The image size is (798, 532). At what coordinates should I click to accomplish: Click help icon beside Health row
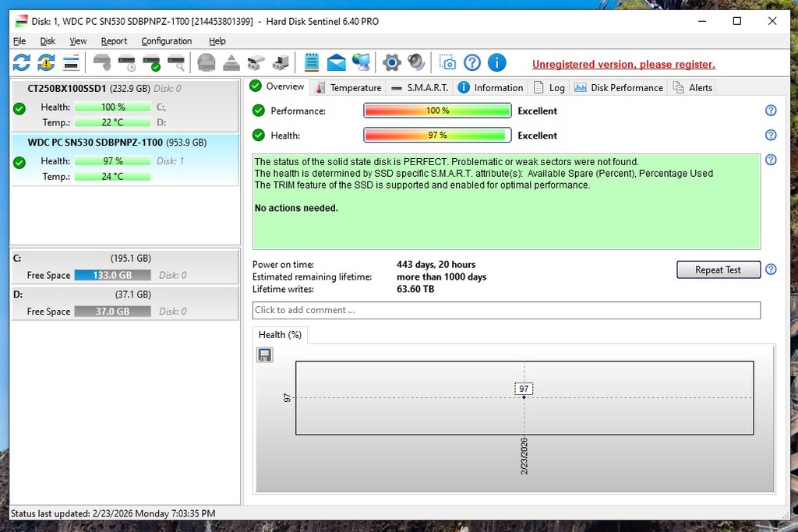coord(771,135)
